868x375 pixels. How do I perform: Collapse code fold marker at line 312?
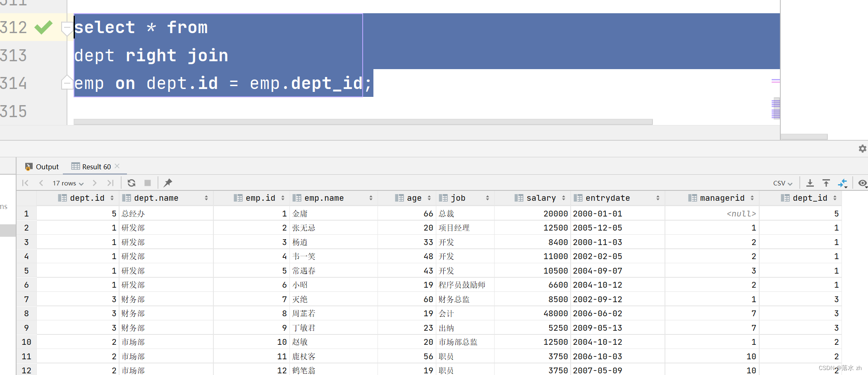tap(66, 28)
